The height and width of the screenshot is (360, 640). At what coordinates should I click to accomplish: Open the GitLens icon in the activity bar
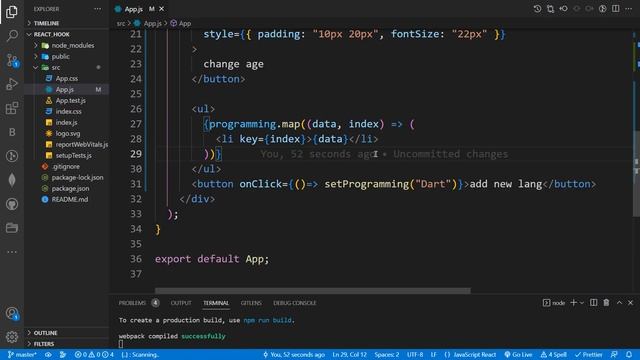[x=12, y=156]
